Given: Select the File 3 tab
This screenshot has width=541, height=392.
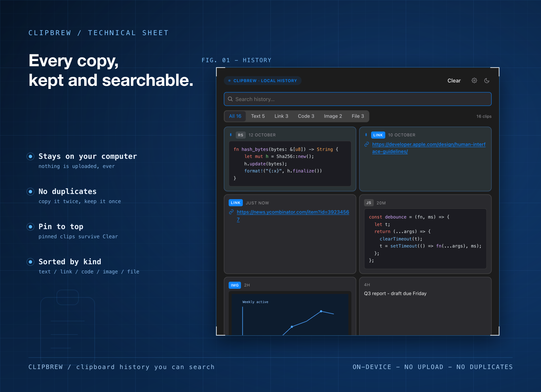Looking at the screenshot, I should pyautogui.click(x=358, y=116).
